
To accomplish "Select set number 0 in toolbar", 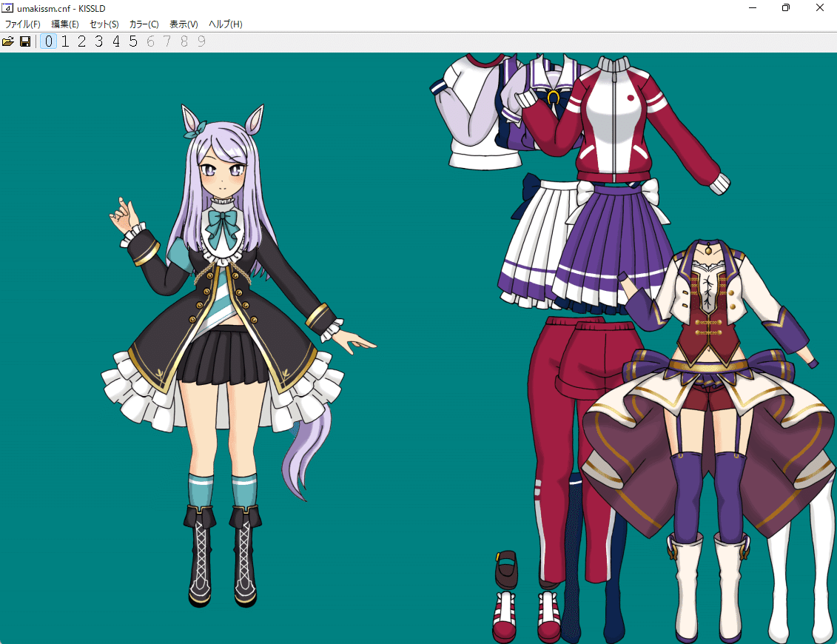I will (x=49, y=41).
